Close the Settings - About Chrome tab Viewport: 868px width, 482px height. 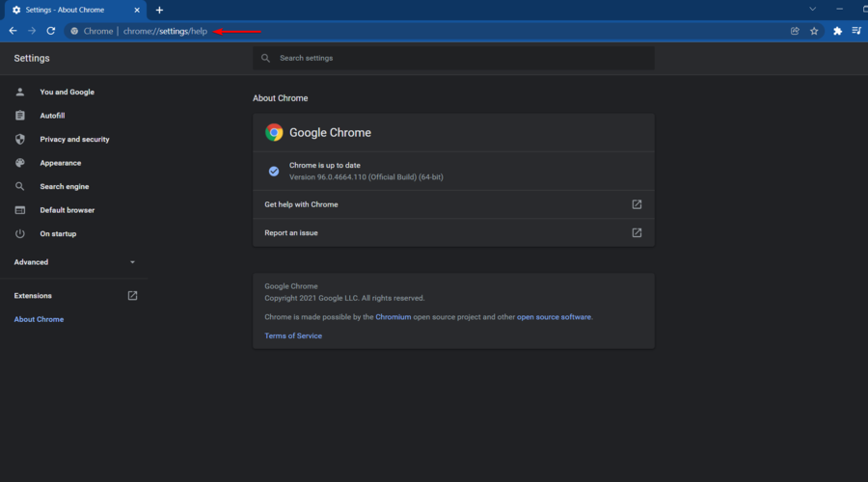(x=137, y=10)
